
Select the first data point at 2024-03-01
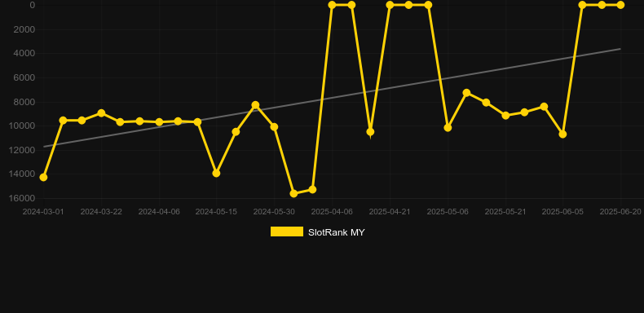[43, 177]
